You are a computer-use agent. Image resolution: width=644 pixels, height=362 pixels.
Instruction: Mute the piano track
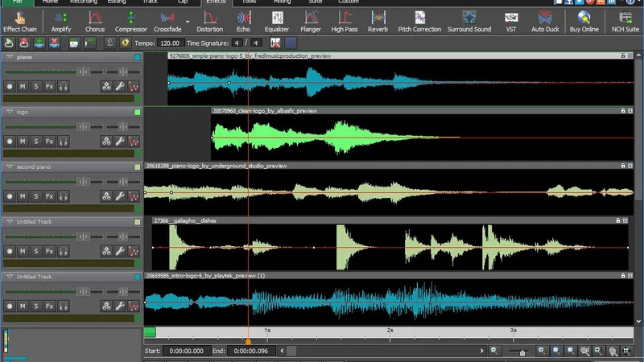click(x=23, y=86)
